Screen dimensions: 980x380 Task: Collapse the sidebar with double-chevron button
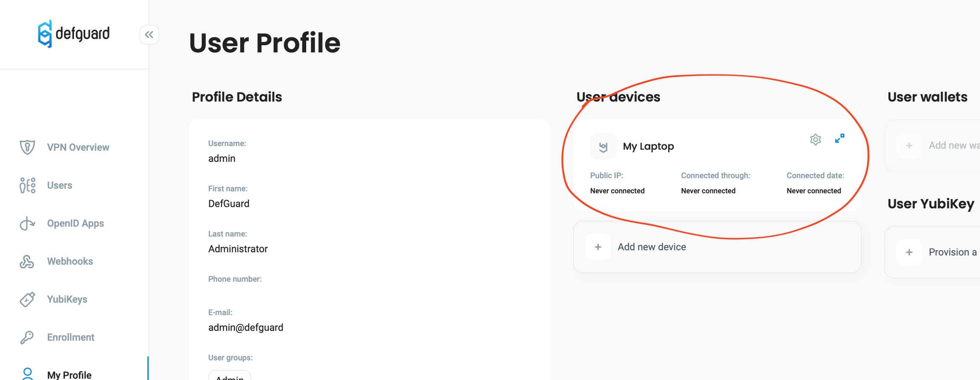tap(149, 34)
